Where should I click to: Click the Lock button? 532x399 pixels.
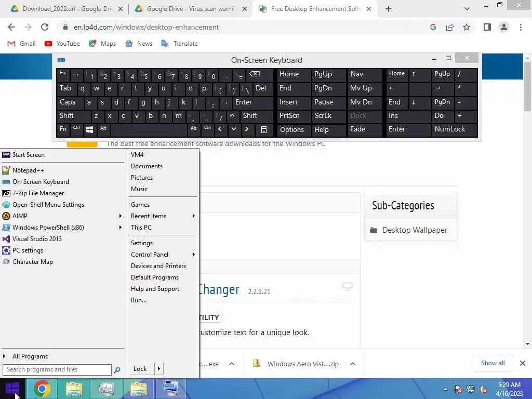tap(141, 369)
